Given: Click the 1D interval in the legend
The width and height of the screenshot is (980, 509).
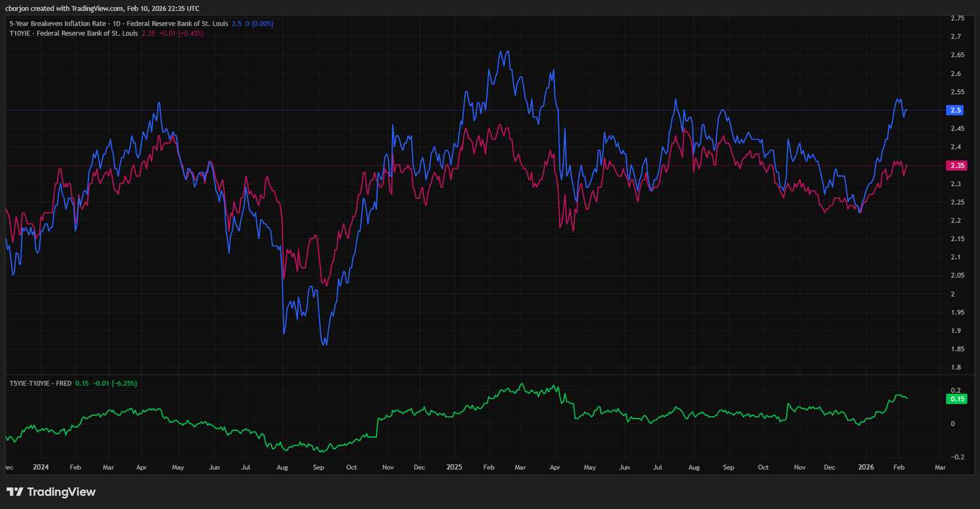Looking at the screenshot, I should tap(117, 24).
